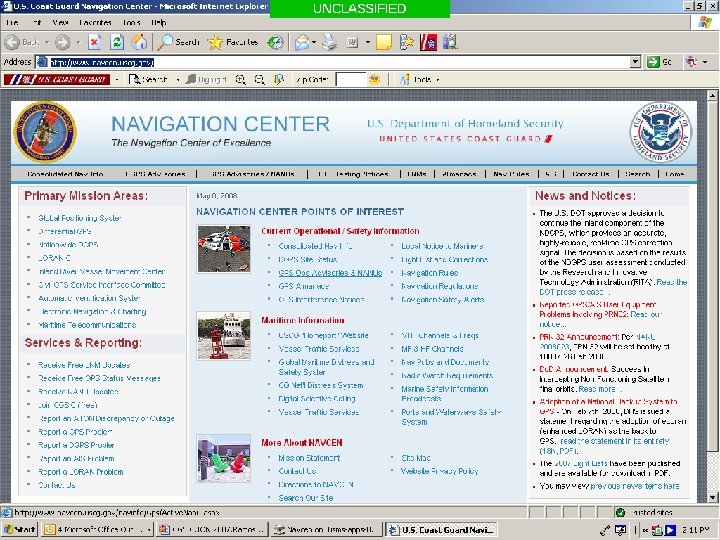Click the Zip Code input box
This screenshot has width=720, height=540.
pyautogui.click(x=351, y=79)
